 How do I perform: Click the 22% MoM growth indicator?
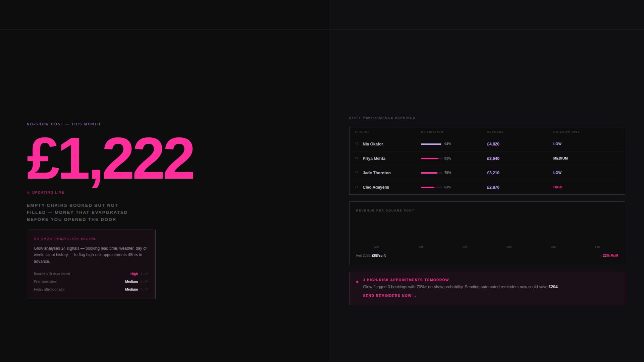609,256
